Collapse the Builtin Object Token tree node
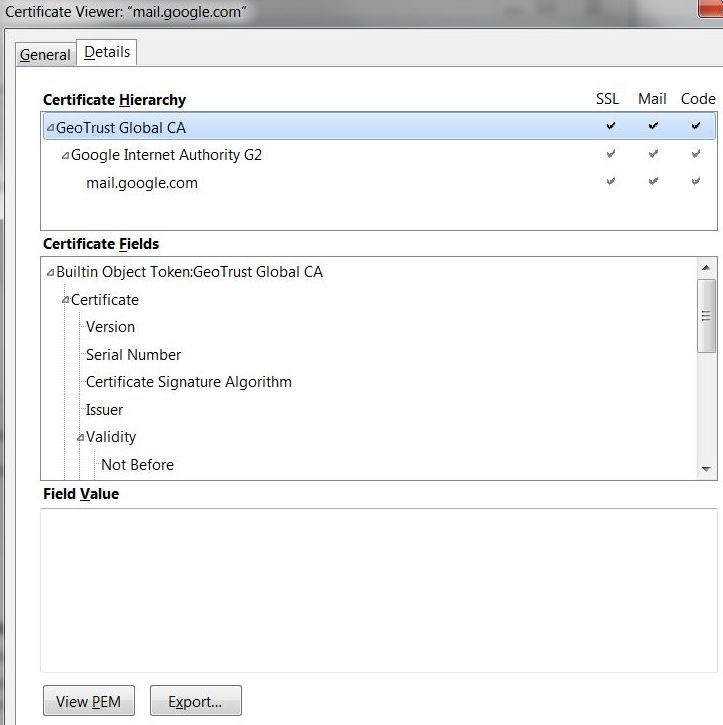The image size is (723, 725). pos(50,273)
